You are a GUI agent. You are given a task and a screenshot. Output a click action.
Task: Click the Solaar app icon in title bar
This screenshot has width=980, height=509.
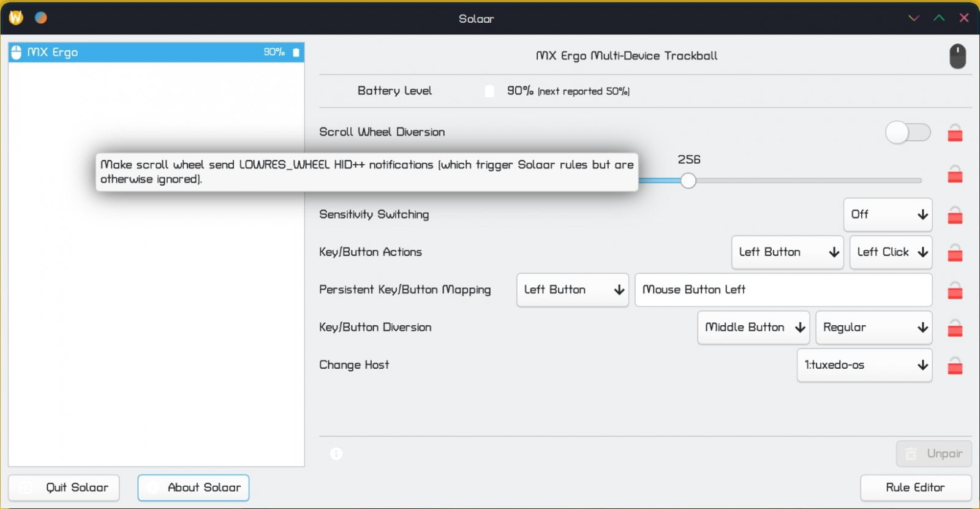(x=16, y=18)
